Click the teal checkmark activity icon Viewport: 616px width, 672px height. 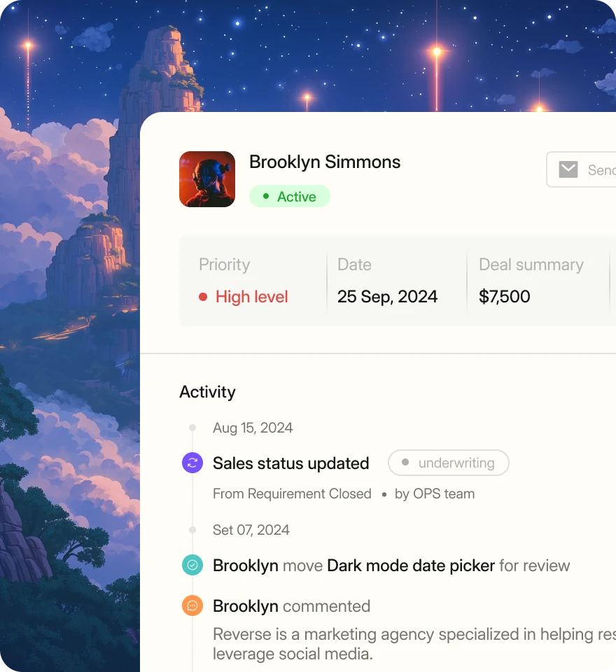point(192,566)
